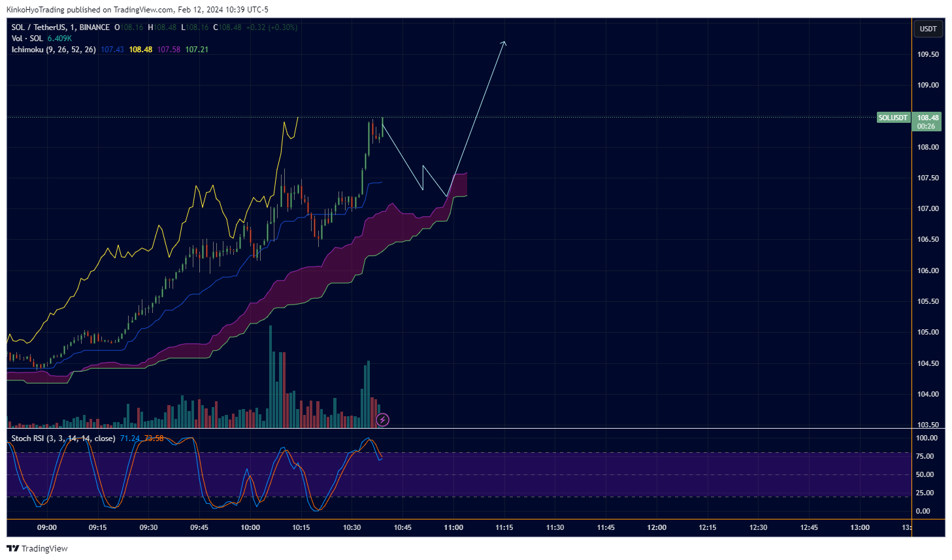
Task: Click the 100.00 Stoch RSI scale label
Action: click(x=927, y=438)
